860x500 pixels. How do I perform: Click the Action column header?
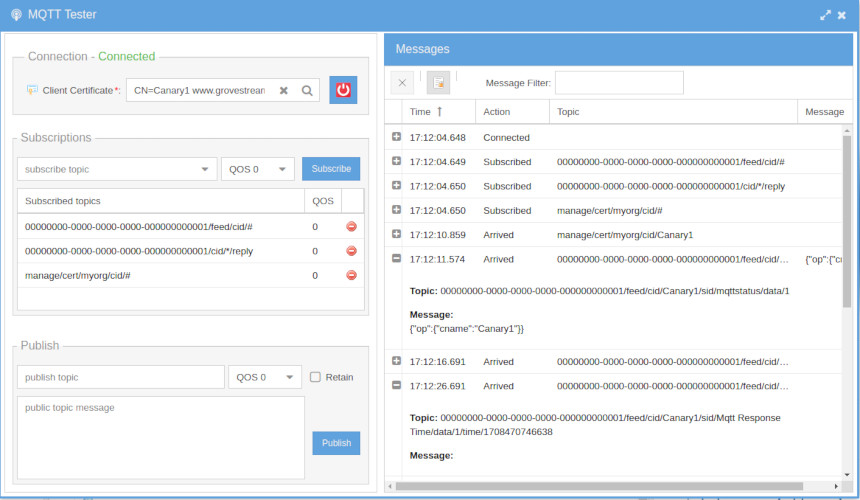point(497,112)
